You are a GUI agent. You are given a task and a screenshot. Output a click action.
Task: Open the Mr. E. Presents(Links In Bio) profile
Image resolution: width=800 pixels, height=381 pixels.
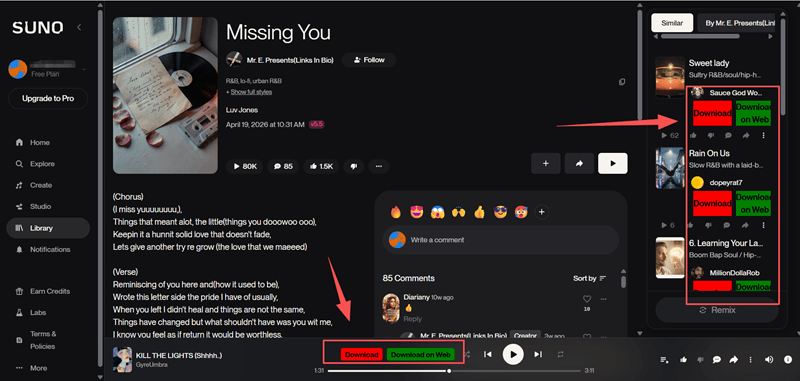290,60
